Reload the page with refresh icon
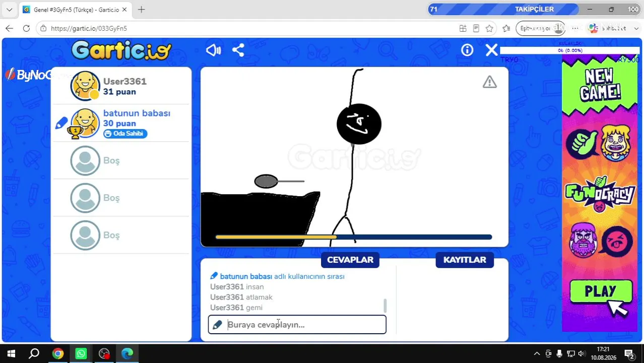Viewport: 644px width, 363px height. 26,28
